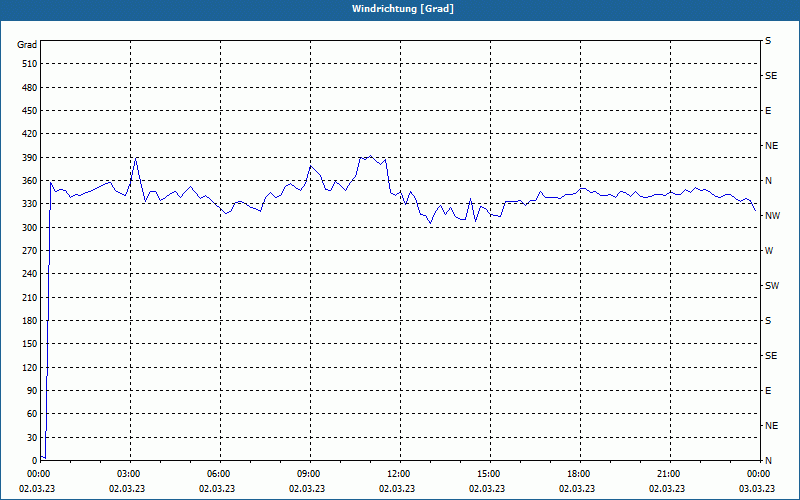The image size is (800, 500).
Task: Click the 00:00 label above 03.03.23
Action: (758, 474)
